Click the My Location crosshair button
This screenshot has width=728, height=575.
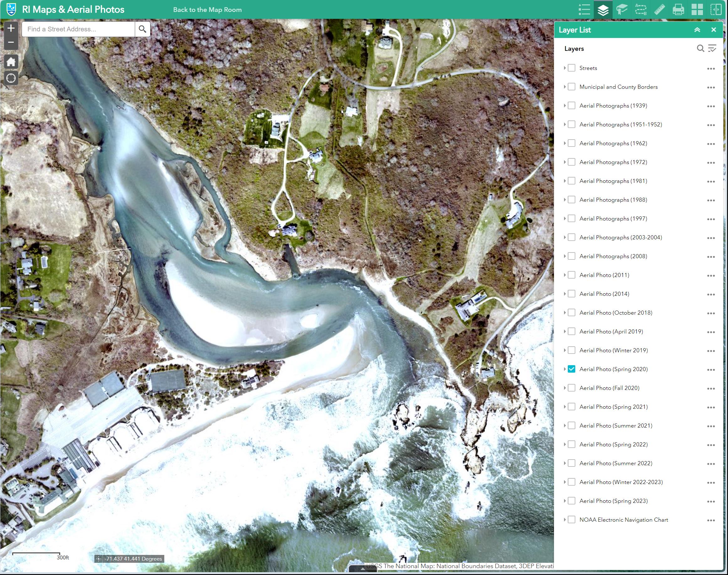click(x=11, y=78)
